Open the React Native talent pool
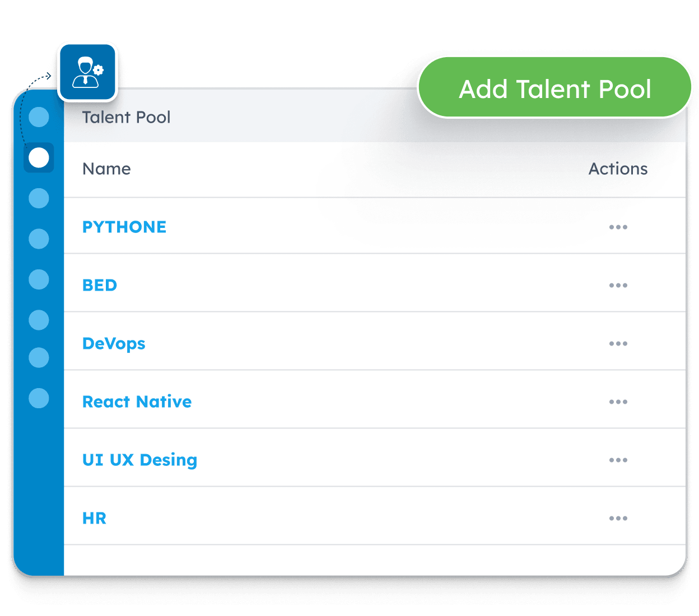699x616 pixels. click(x=137, y=402)
